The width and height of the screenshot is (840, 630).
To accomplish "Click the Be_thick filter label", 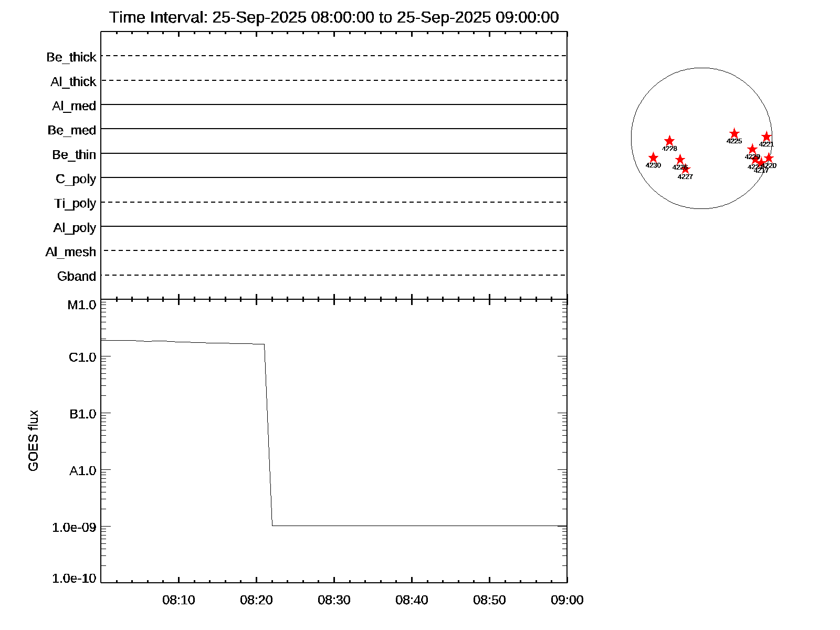I will (71, 57).
